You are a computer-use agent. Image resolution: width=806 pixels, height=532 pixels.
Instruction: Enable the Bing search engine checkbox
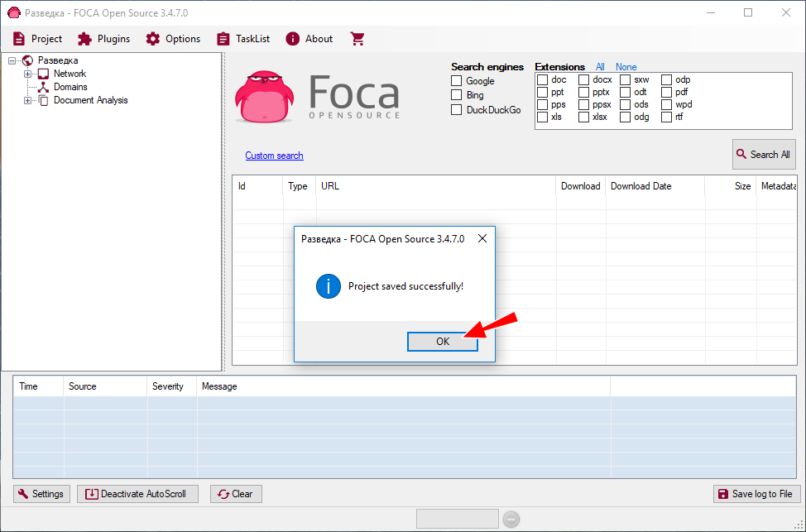(x=457, y=95)
